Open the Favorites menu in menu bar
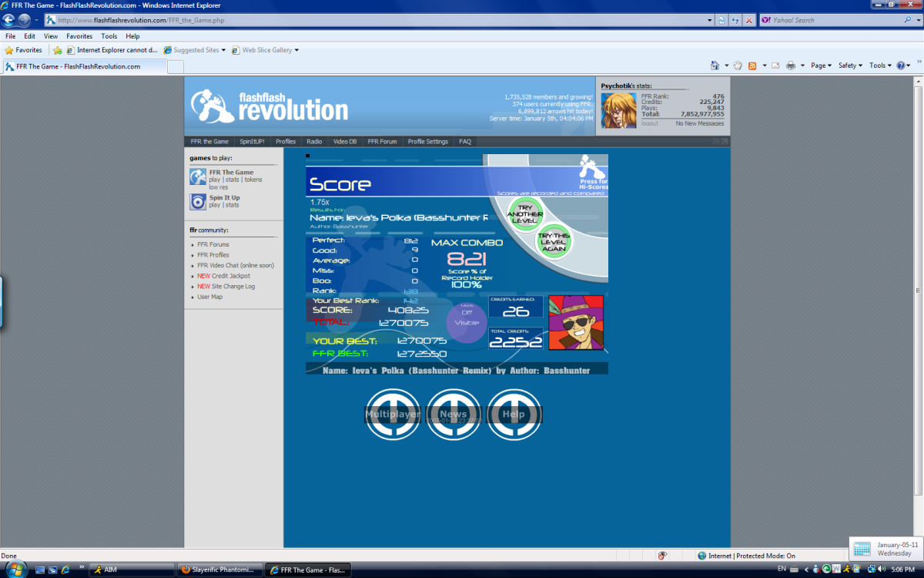Viewport: 924px width, 578px height. point(79,36)
